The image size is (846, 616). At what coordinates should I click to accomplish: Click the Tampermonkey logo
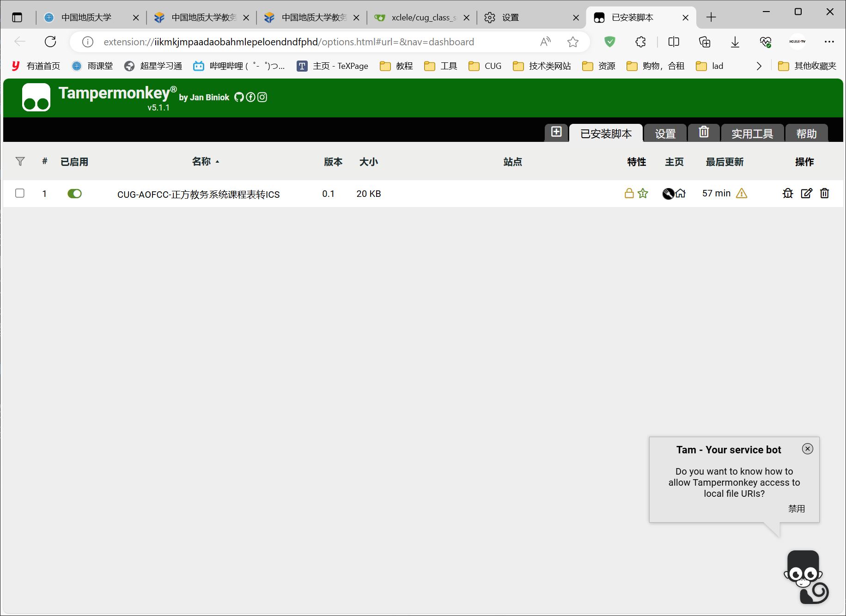point(36,98)
